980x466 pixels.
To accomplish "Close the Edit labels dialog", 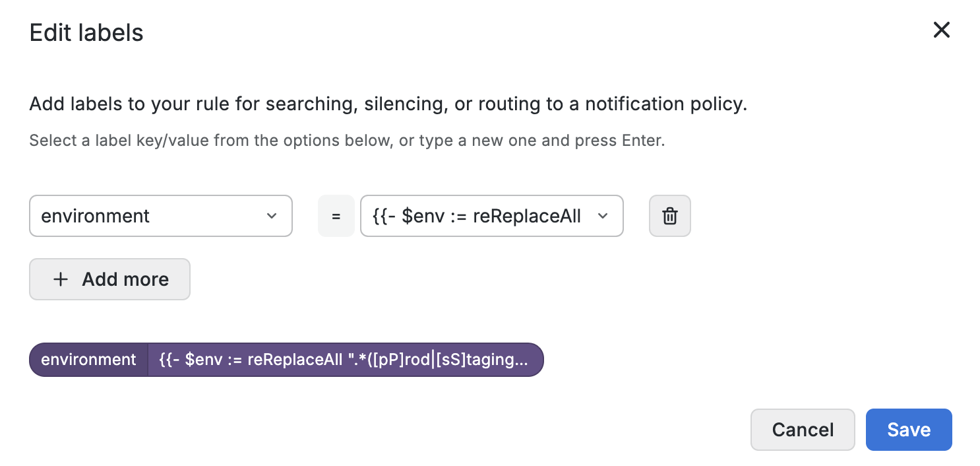I will (941, 30).
